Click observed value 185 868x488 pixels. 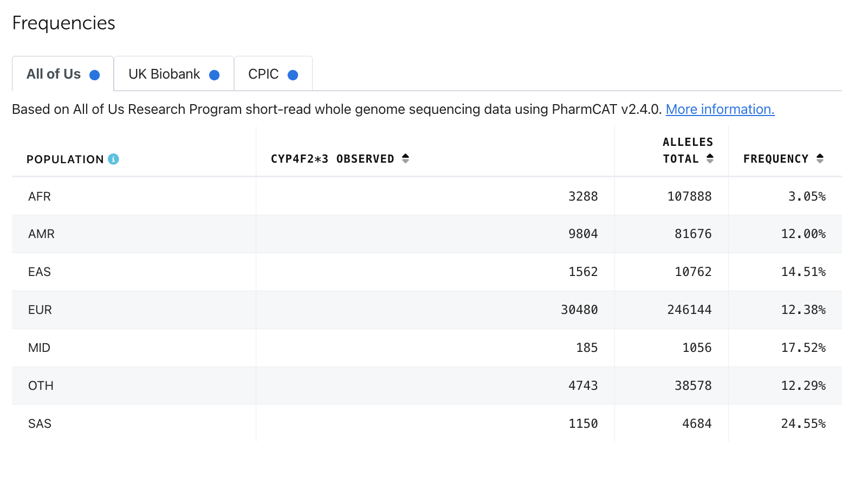(x=587, y=348)
